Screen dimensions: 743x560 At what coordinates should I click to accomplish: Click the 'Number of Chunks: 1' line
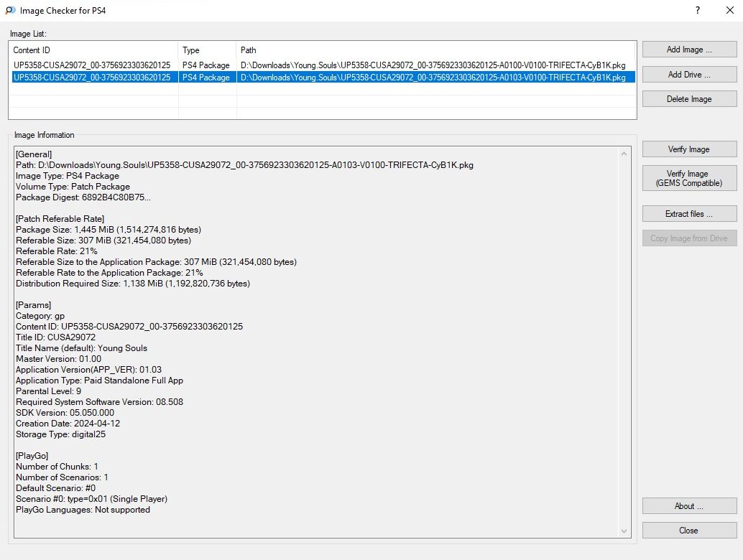(x=57, y=467)
